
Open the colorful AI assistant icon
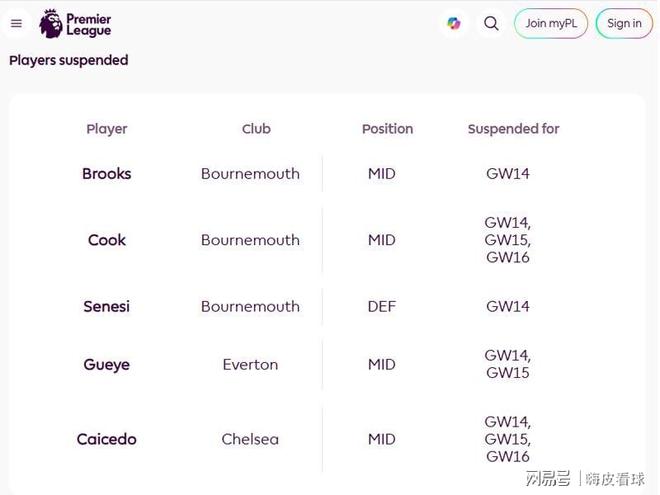coord(454,23)
